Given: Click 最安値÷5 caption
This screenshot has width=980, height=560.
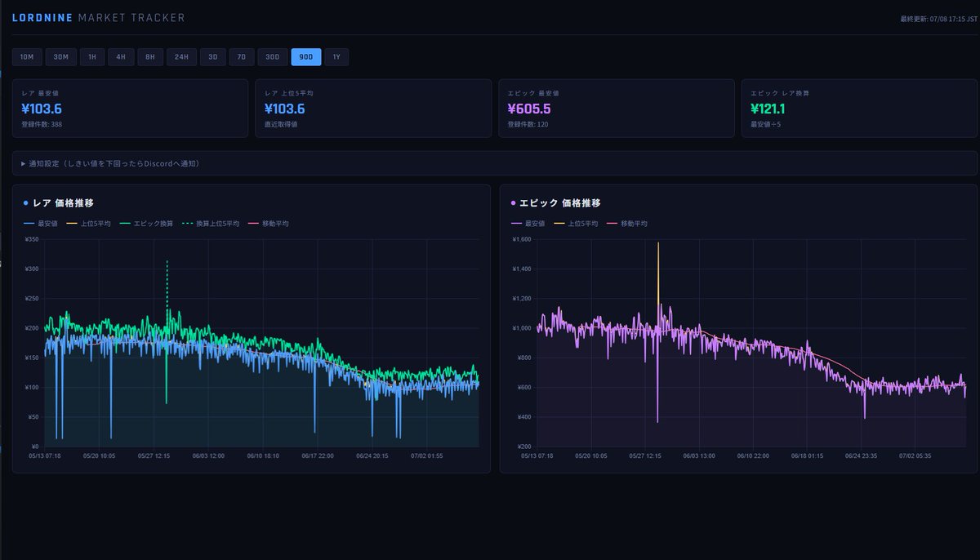Looking at the screenshot, I should pyautogui.click(x=764, y=125).
